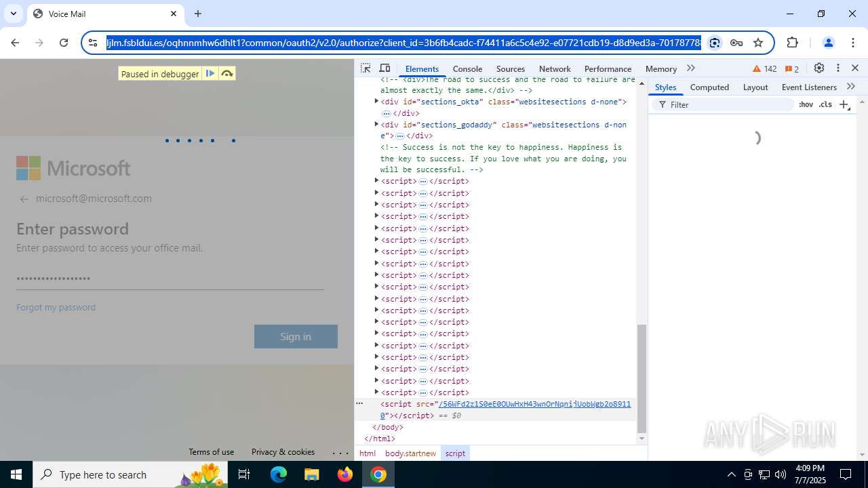868x488 pixels.
Task: Expand the first collapsed script node
Action: (x=376, y=181)
